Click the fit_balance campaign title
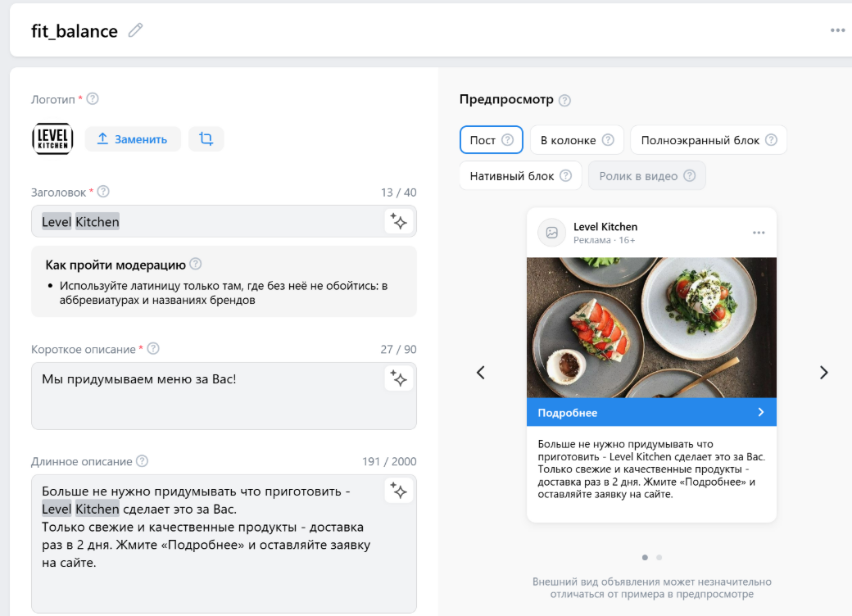This screenshot has width=852, height=616. 75,31
